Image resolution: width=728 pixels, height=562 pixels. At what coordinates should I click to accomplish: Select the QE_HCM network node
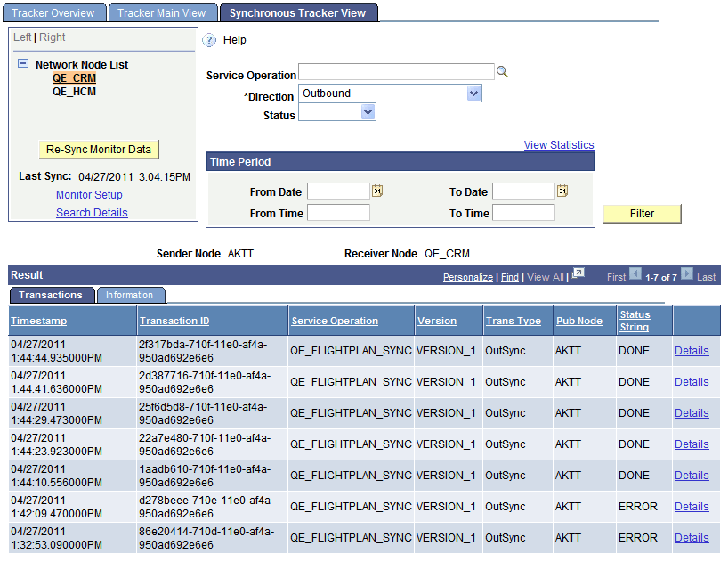74,89
